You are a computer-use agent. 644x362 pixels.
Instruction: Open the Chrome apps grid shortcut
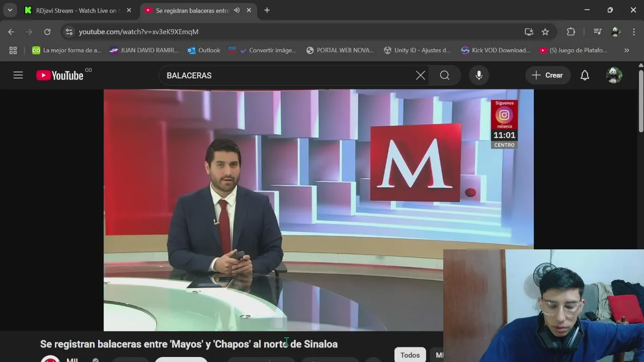pyautogui.click(x=13, y=50)
